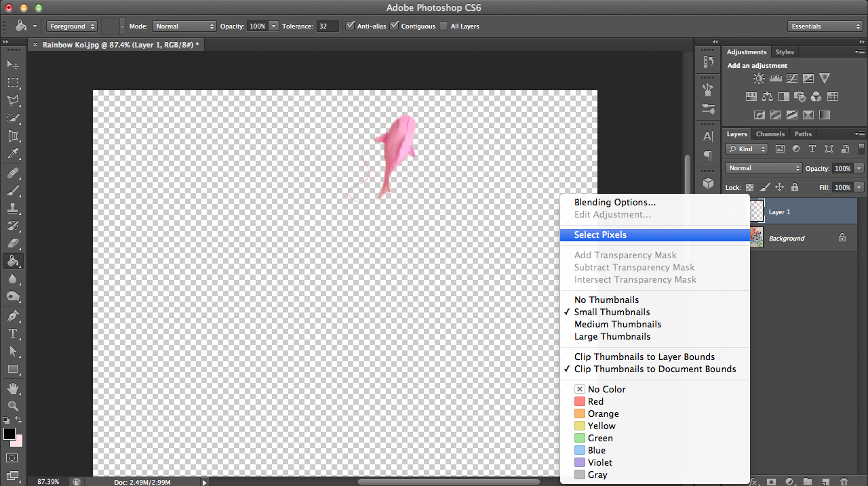The height and width of the screenshot is (486, 868).
Task: Toggle the Anti-alias checkbox
Action: pos(351,26)
